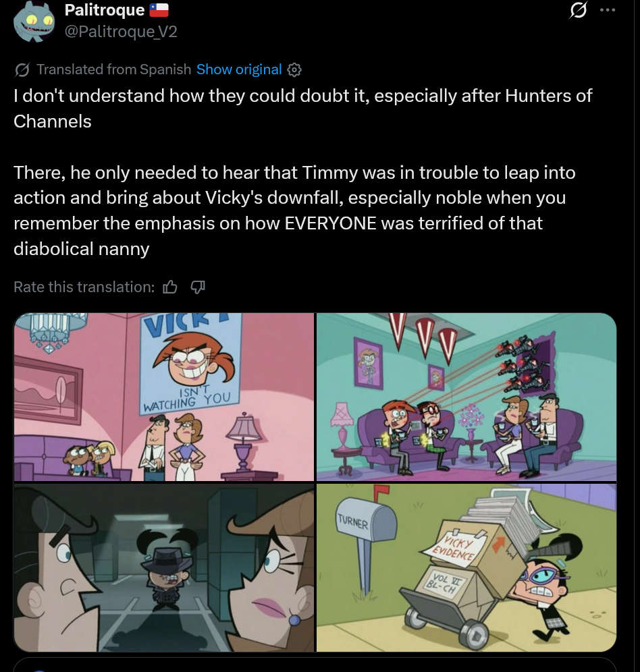Click the Palitroque display name
Viewport: 640px width, 672px height.
pos(105,10)
